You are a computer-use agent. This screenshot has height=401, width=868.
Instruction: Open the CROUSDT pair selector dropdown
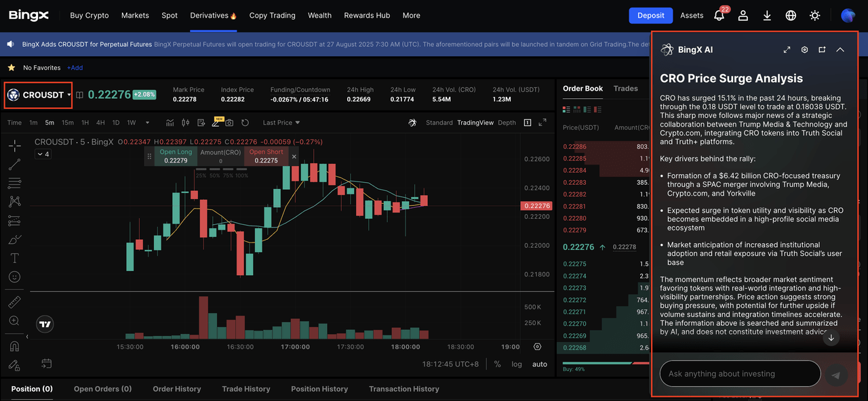(x=39, y=95)
